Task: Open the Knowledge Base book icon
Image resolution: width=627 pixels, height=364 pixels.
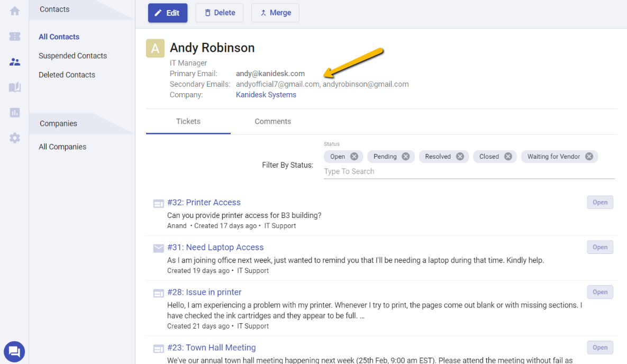Action: (x=14, y=87)
